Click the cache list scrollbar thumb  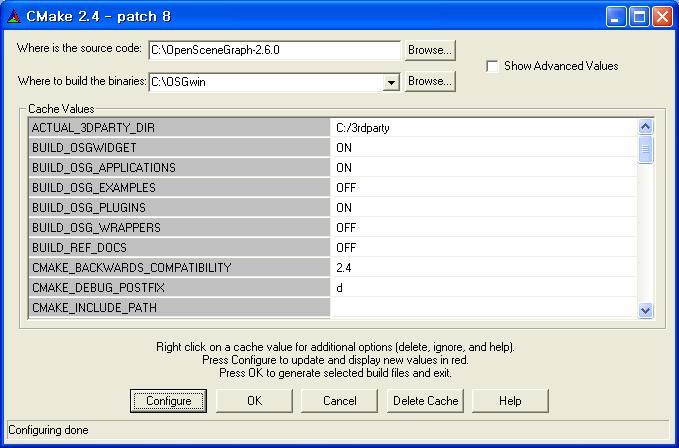coord(645,149)
